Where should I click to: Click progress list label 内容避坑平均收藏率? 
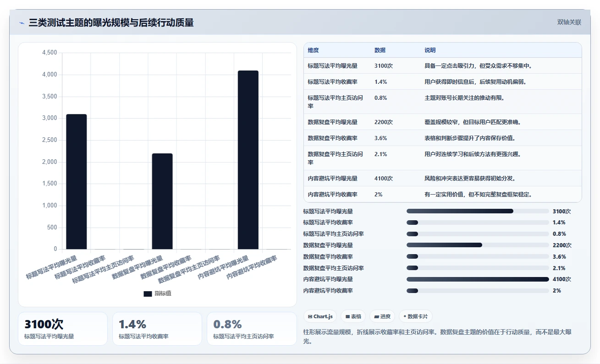(x=328, y=291)
